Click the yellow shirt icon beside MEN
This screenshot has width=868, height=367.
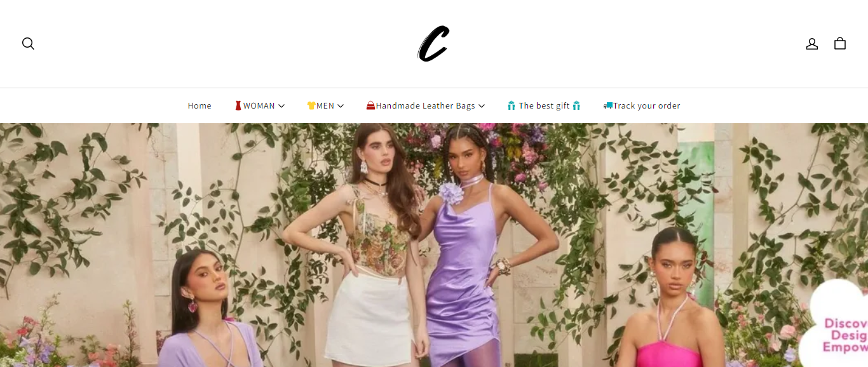tap(311, 105)
